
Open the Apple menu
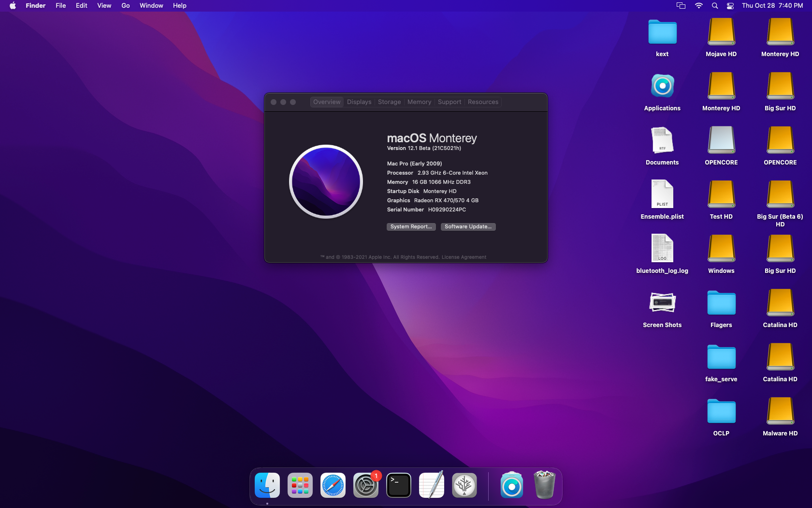[x=13, y=6]
